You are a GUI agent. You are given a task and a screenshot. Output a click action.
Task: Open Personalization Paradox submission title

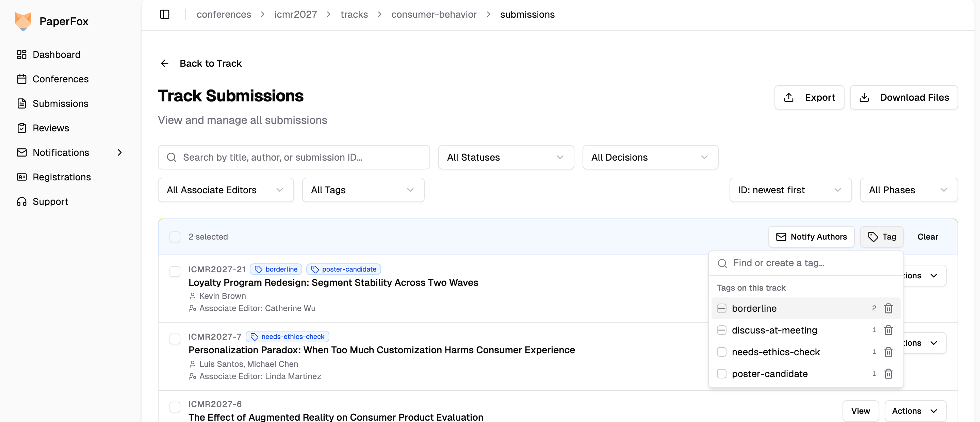coord(381,350)
